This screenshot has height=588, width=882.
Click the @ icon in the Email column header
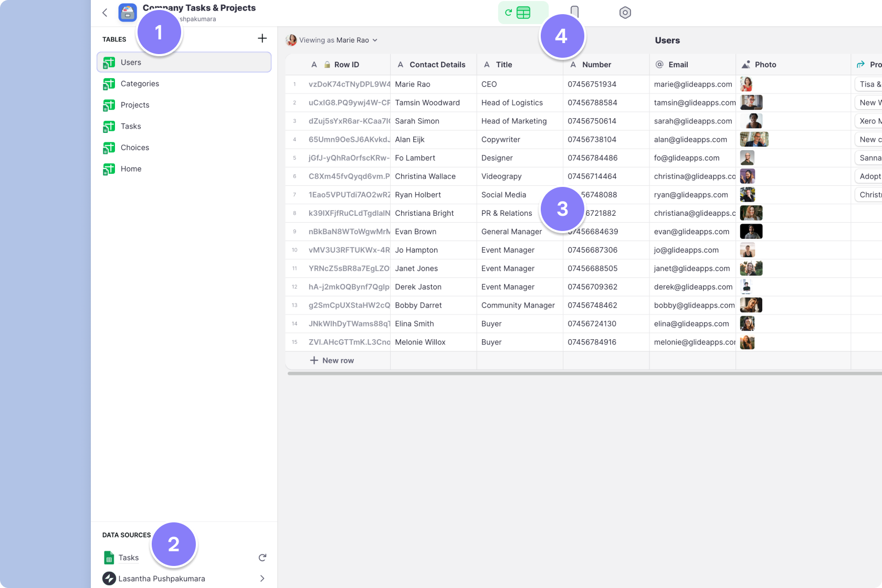(659, 64)
